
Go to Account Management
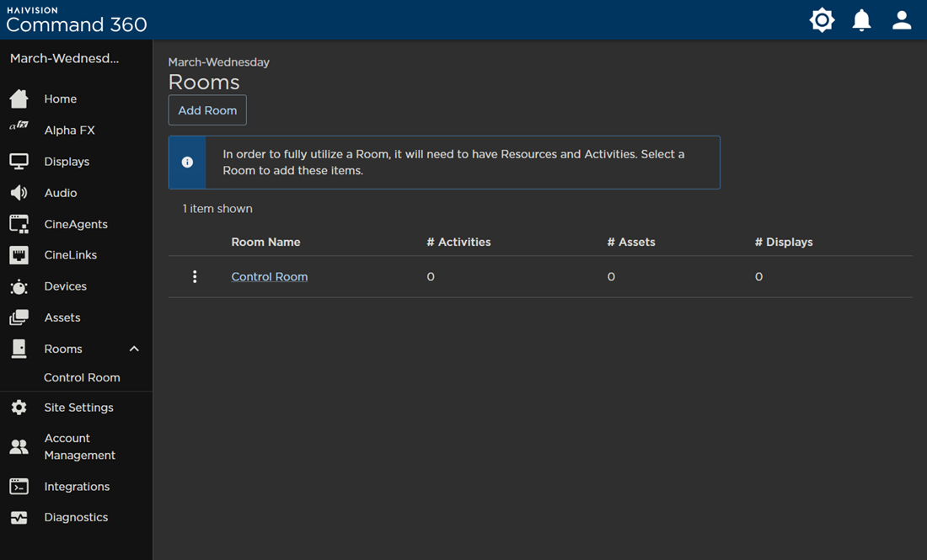(80, 446)
